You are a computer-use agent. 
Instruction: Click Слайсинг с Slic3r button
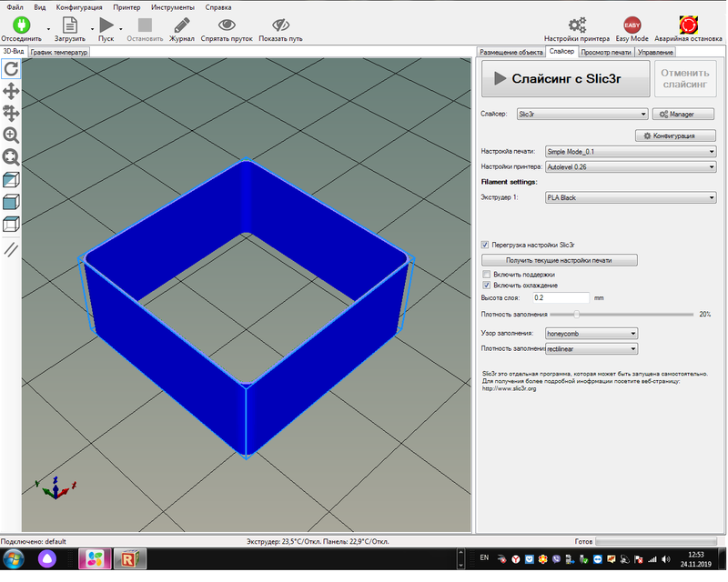565,79
